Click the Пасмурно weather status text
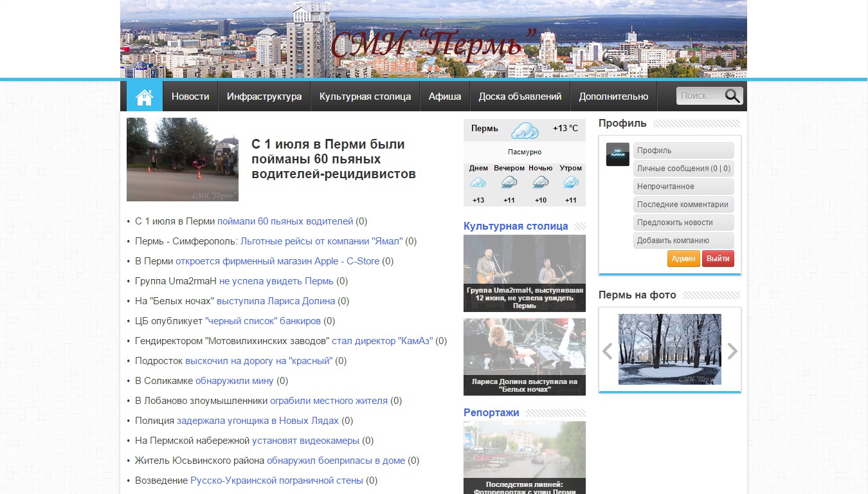 pos(525,152)
